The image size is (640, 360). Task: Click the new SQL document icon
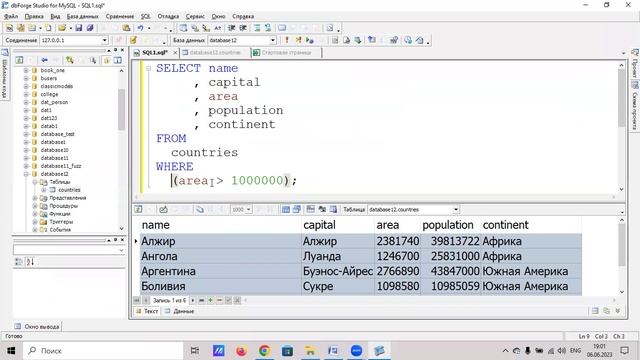(9, 28)
